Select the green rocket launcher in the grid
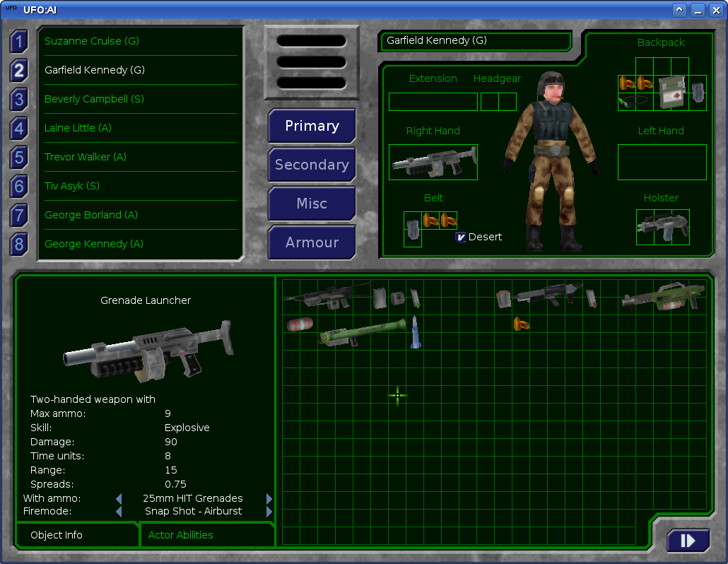Viewport: 728px width, 564px height. (x=362, y=333)
